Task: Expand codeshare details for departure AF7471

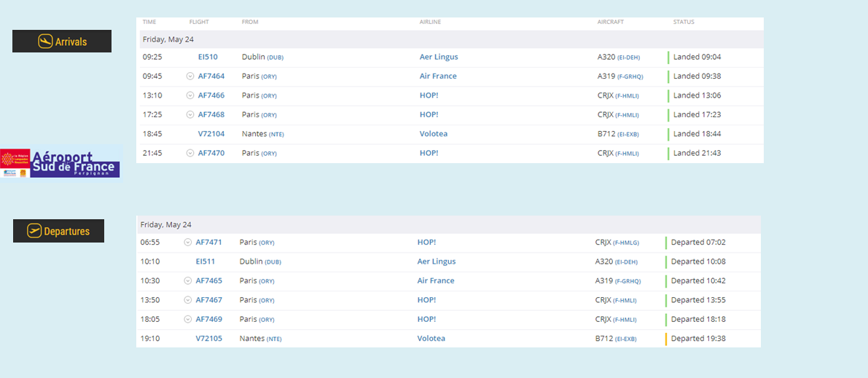Action: pos(187,243)
